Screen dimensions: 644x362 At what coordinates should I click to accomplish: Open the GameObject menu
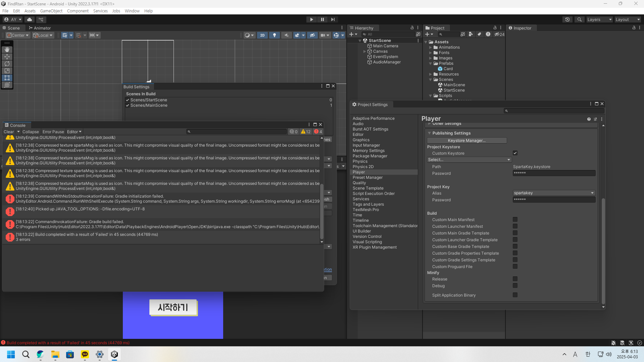[51, 11]
